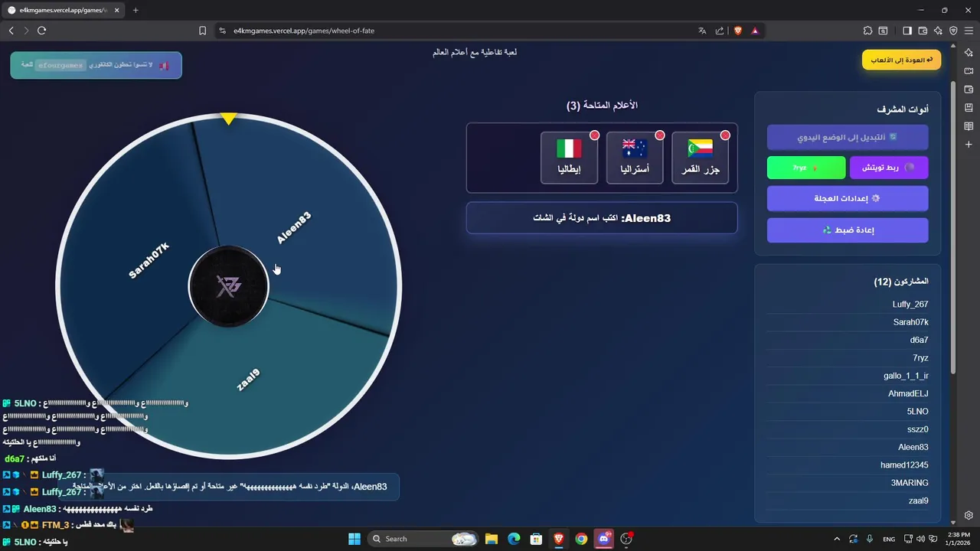Open the Brave VPN shield icon

(x=953, y=31)
